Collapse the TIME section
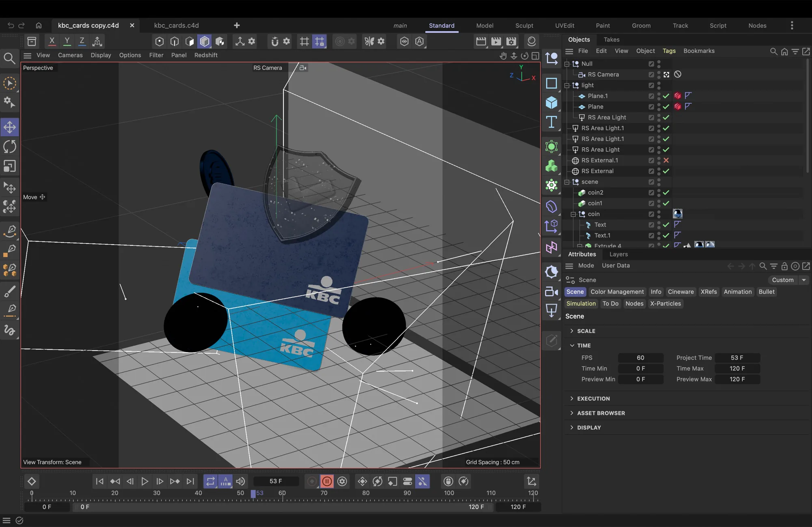This screenshot has height=527, width=812. [x=572, y=345]
